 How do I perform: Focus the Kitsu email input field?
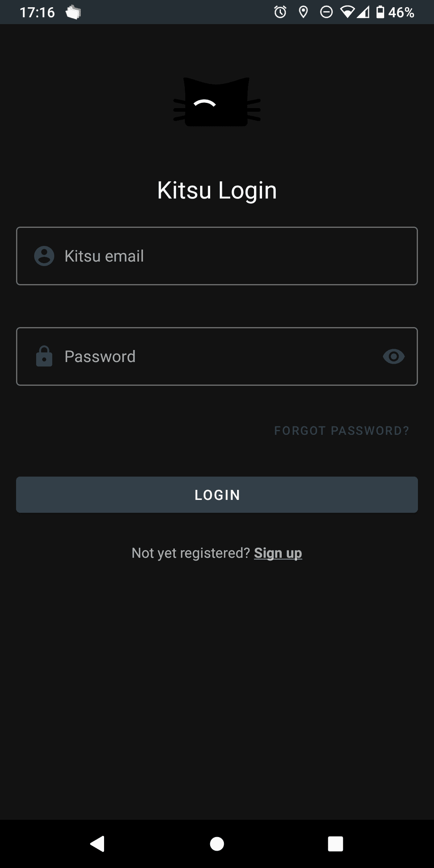point(217,256)
